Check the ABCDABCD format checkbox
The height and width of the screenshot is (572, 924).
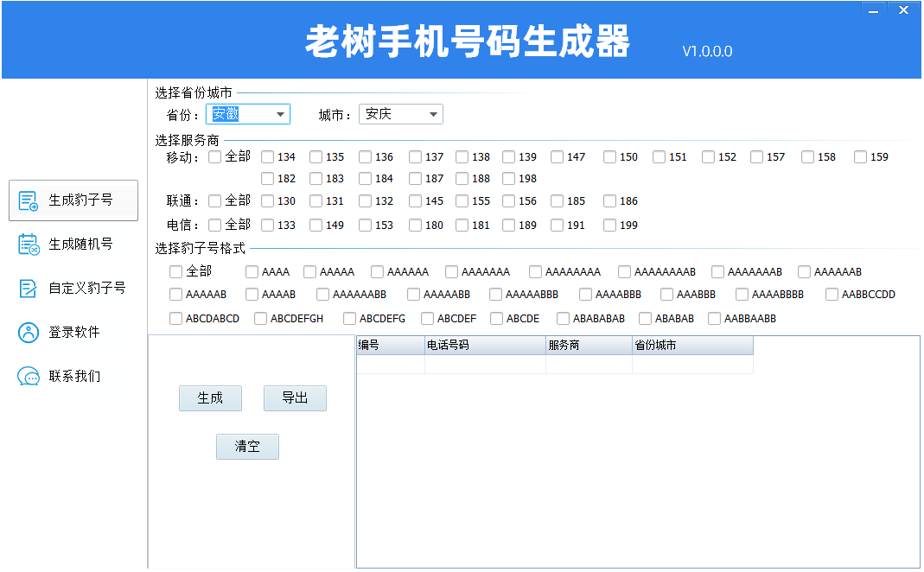pos(175,320)
